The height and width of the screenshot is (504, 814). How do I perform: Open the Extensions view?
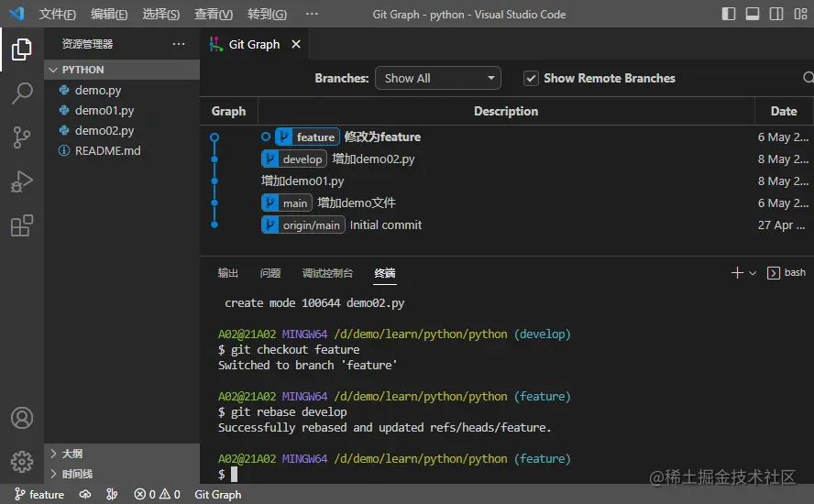[22, 225]
